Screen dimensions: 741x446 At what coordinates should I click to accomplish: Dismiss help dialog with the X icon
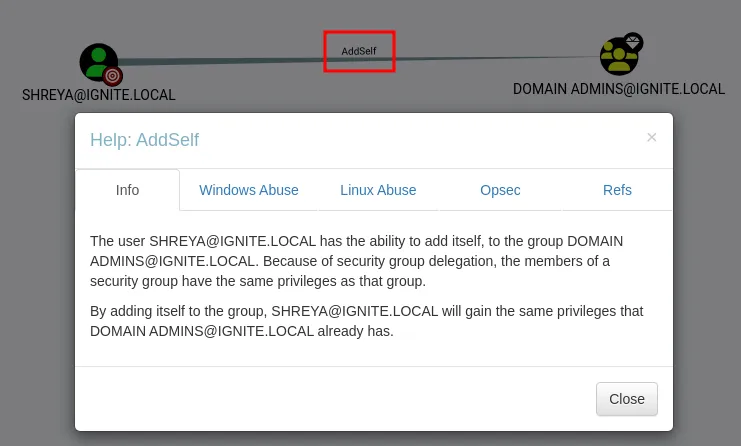tap(652, 138)
